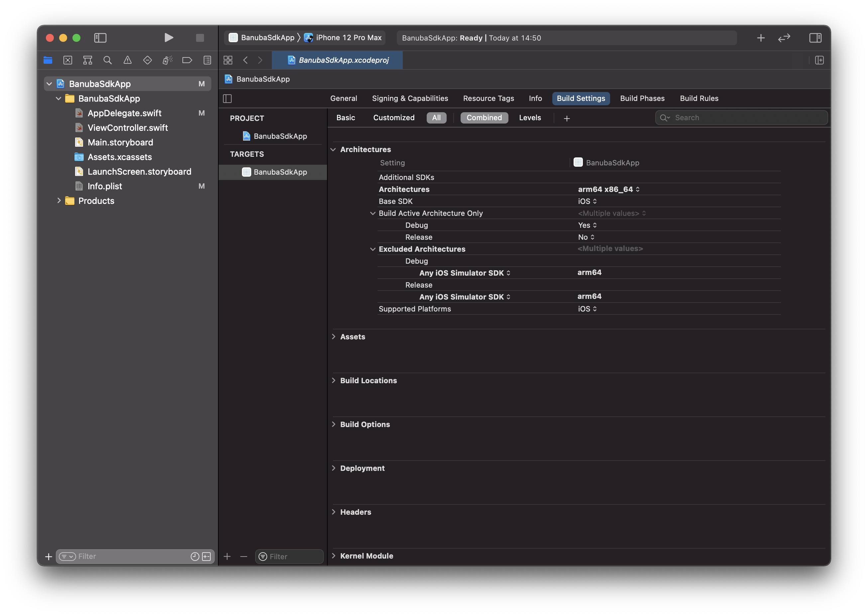The height and width of the screenshot is (615, 868).
Task: Open the Build Phases tab
Action: coord(642,99)
